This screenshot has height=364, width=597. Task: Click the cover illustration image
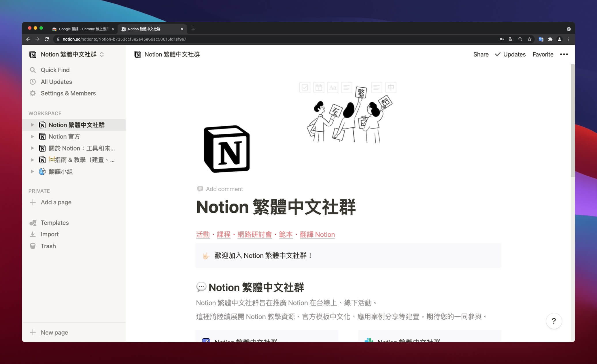[x=348, y=112]
